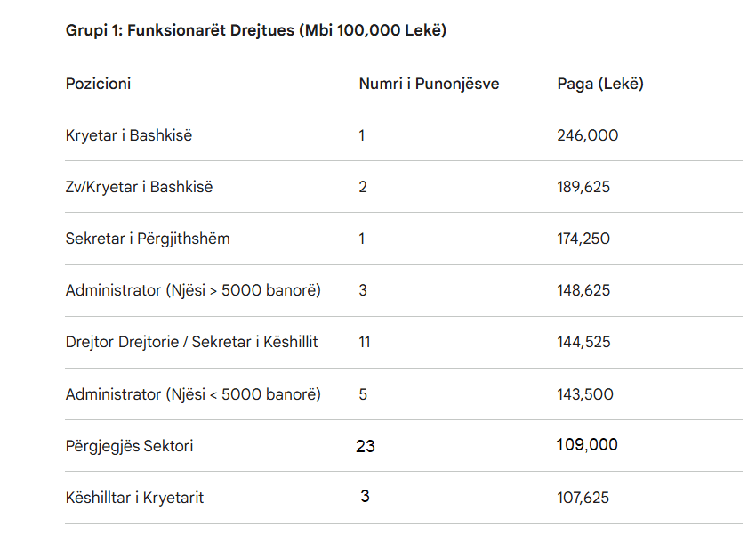The height and width of the screenshot is (535, 756).
Task: Select Drejtor Drejtorie / Sekretar i Këshillit cell
Action: click(x=191, y=342)
